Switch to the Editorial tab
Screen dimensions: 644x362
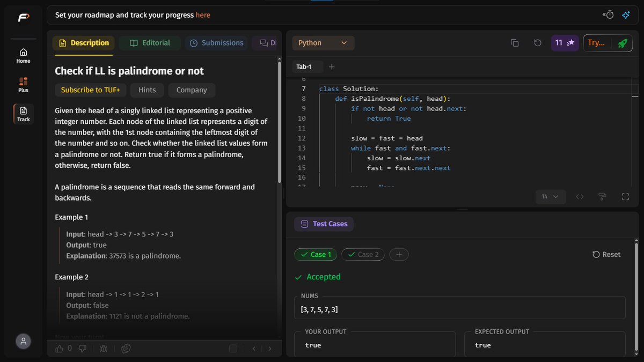point(150,43)
